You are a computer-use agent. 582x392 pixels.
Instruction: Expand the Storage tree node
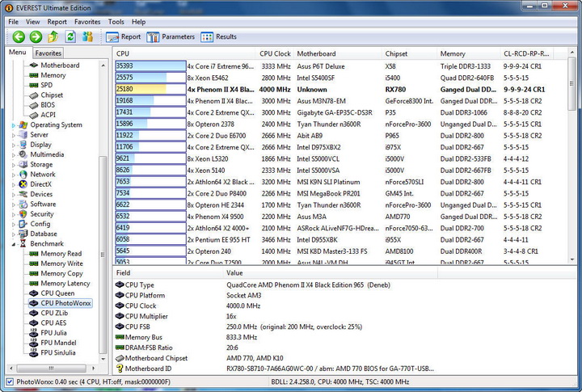pos(14,165)
